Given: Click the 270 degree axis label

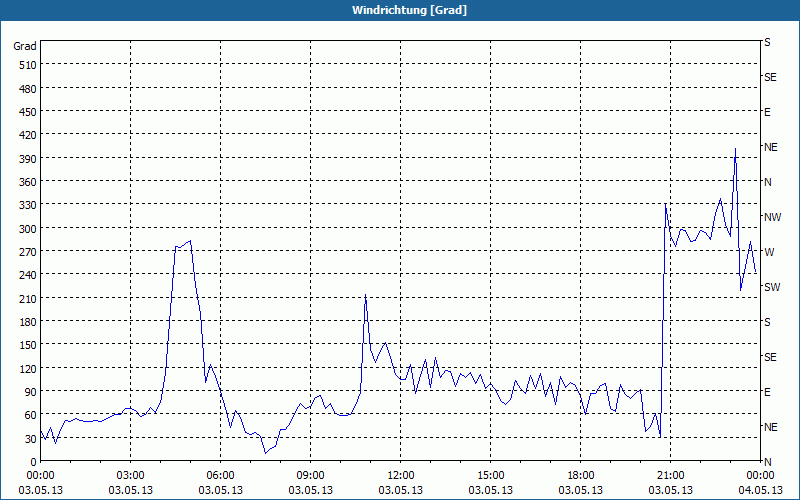Looking at the screenshot, I should point(28,252).
